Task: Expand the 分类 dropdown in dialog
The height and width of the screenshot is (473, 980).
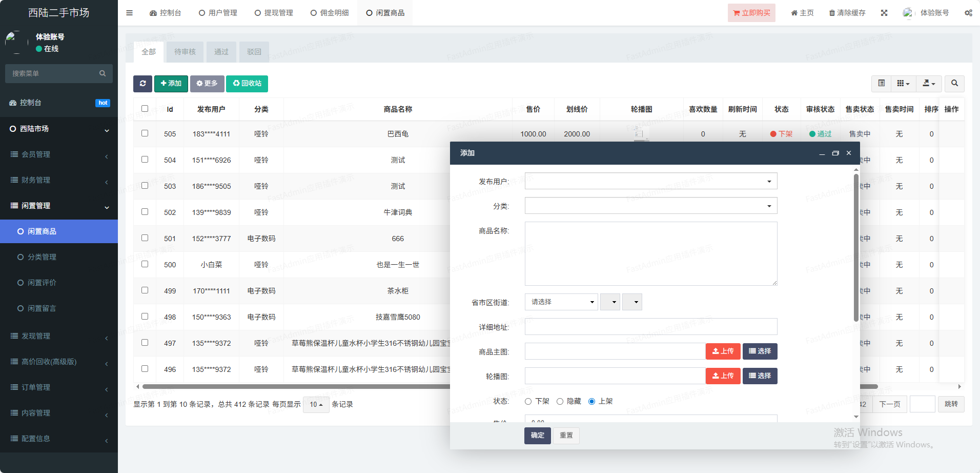Action: tap(650, 206)
